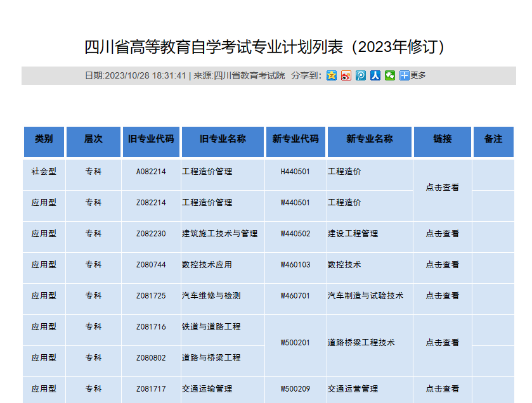This screenshot has height=403, width=532.
Task: Share page to Renren
Action: pyautogui.click(x=375, y=75)
